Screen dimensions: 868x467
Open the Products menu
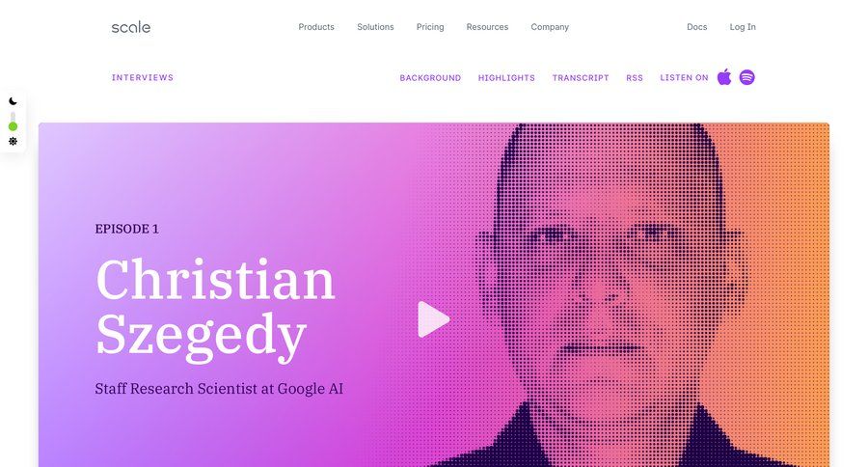(x=316, y=27)
